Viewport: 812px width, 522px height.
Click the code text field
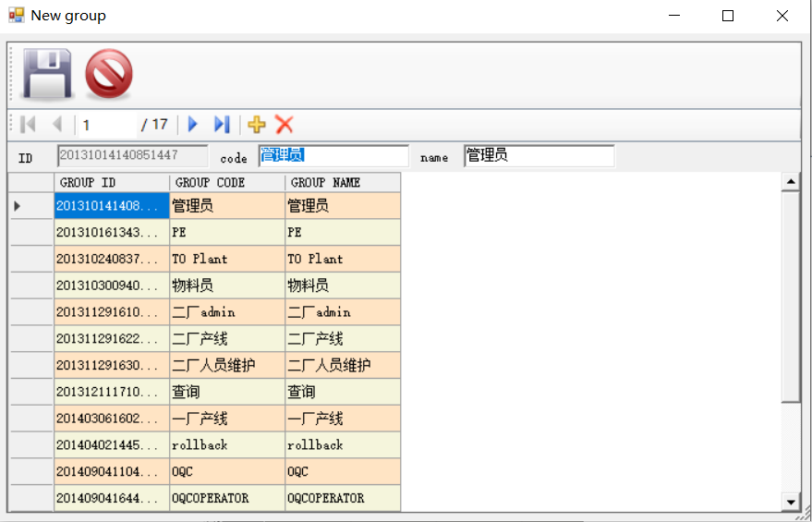pos(333,156)
